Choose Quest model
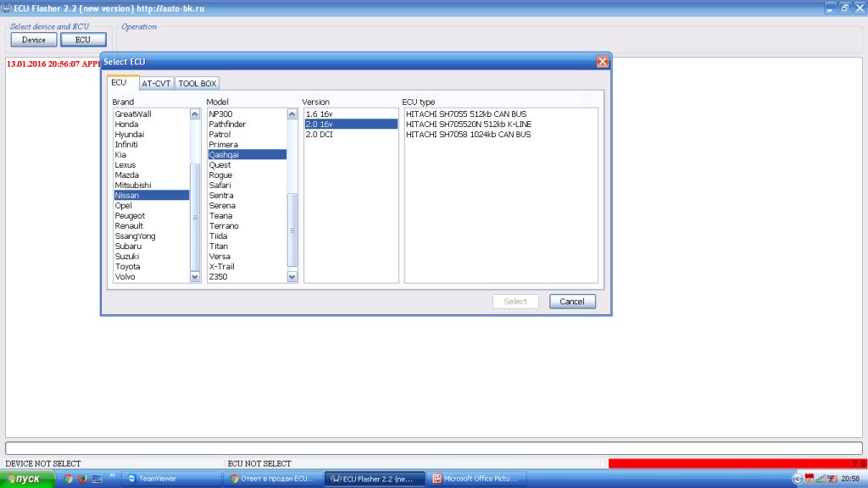Screen dimensions: 868x488 click(x=247, y=165)
